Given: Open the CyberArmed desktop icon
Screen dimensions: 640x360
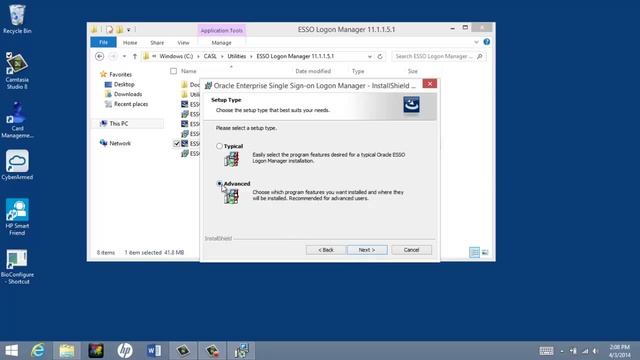Looking at the screenshot, I should 17,165.
